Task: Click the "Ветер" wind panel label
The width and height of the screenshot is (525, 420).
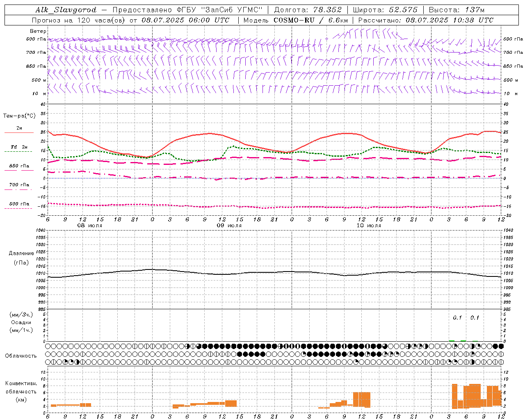Action: pyautogui.click(x=38, y=31)
